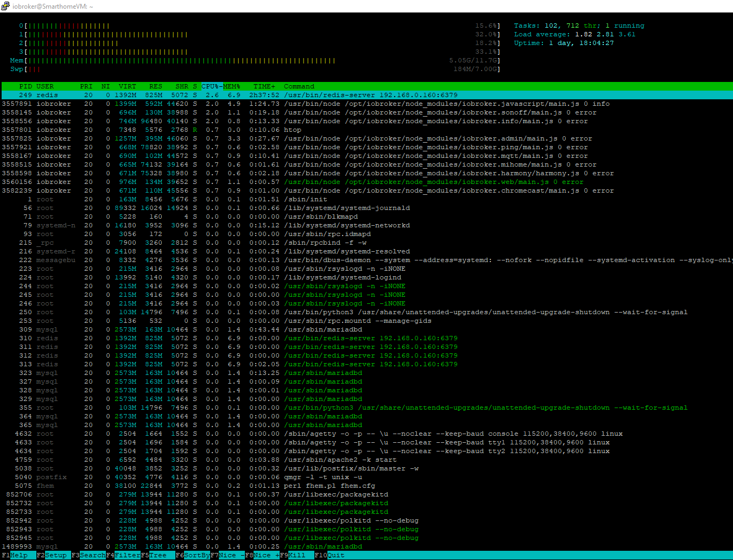733x560 pixels.
Task: Click the F8 Nice + button
Action: click(x=262, y=555)
